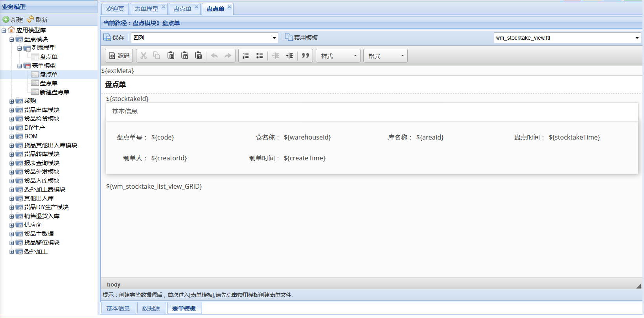Click the 销售退货入库 folder icon

pos(19,216)
